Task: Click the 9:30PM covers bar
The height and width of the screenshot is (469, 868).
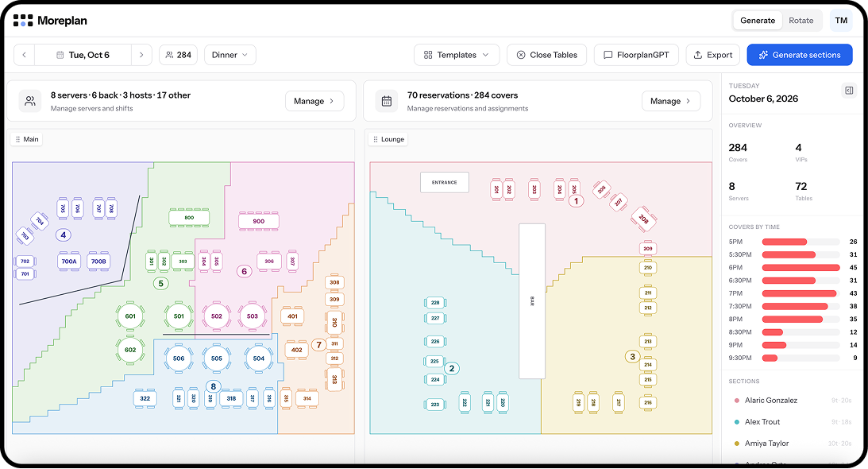Action: click(800, 359)
